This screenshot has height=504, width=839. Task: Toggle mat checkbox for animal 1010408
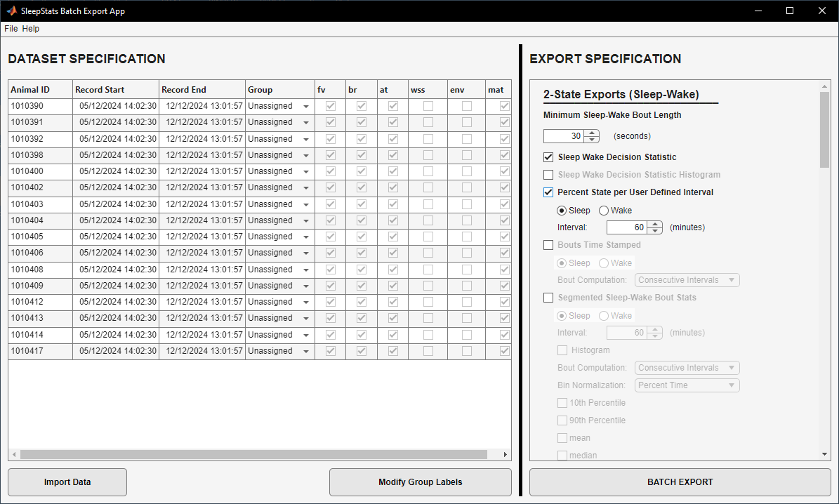coord(505,270)
